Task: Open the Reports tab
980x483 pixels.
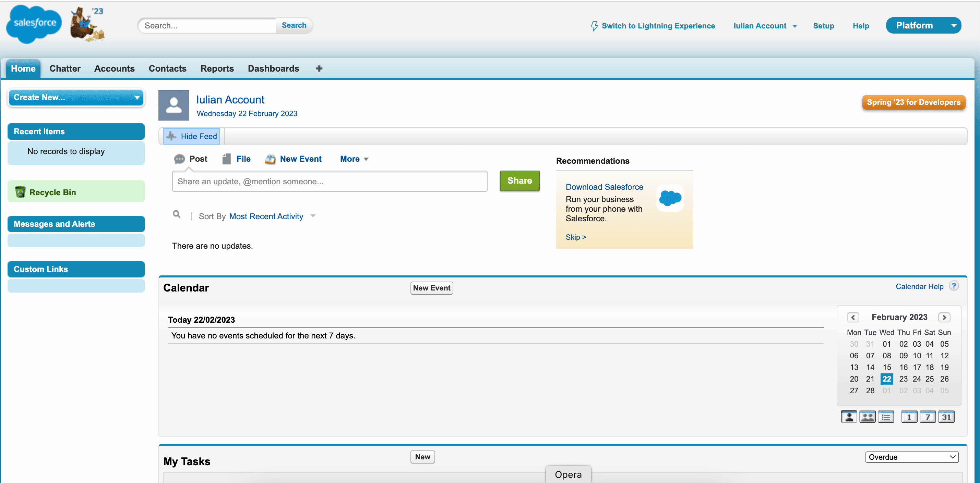Action: 217,69
